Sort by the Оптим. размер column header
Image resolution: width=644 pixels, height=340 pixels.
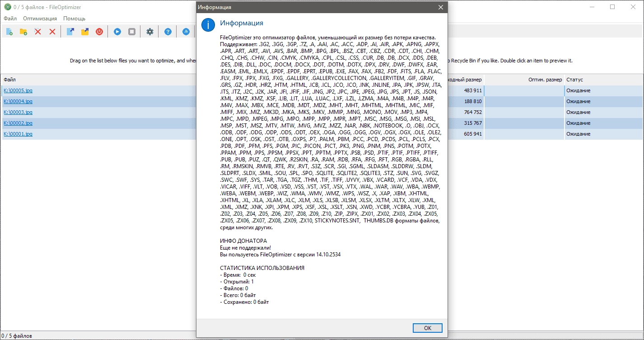coord(524,80)
